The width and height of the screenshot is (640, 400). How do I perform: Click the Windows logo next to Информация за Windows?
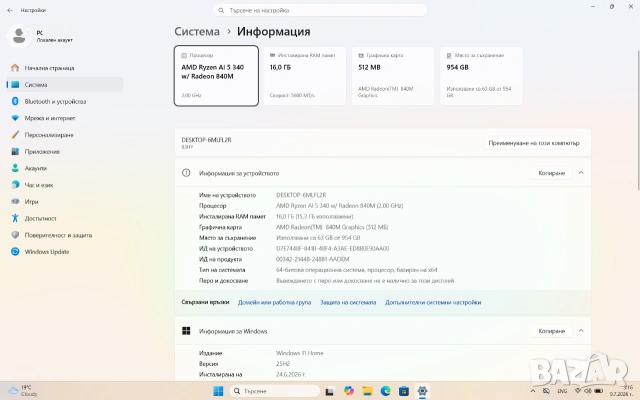[x=186, y=331]
